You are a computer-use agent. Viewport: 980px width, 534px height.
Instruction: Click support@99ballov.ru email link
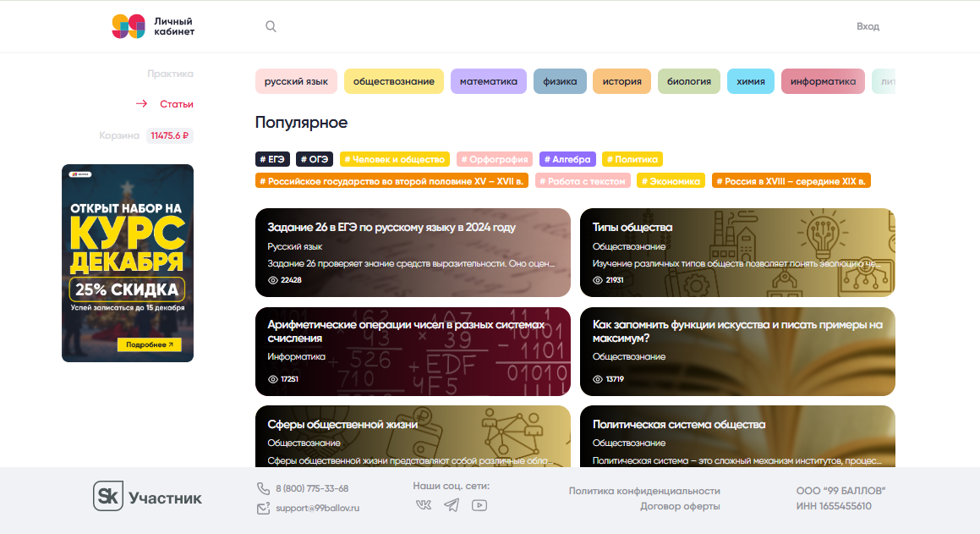[317, 509]
